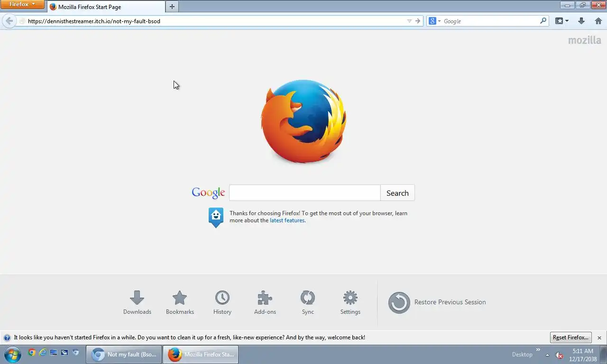Click the notification bar question mark icon
This screenshot has height=364, width=607.
[x=7, y=338]
